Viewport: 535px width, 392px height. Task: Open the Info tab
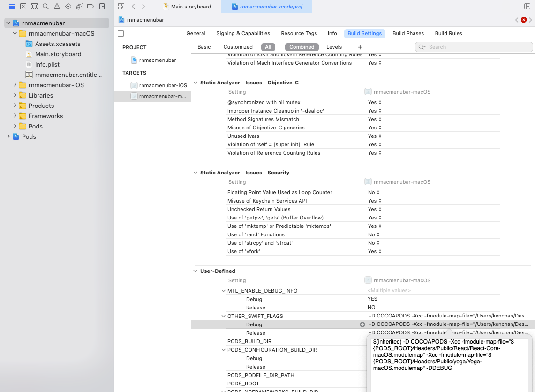(332, 33)
